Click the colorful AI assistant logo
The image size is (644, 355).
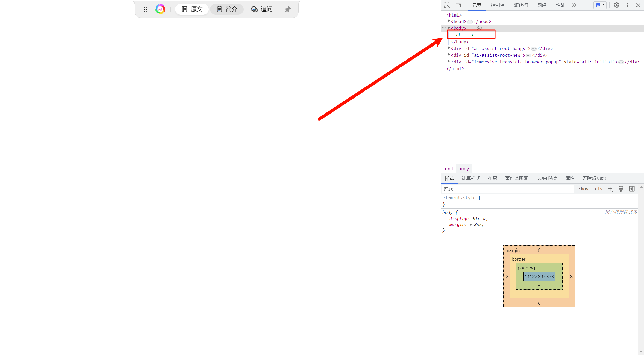(160, 9)
